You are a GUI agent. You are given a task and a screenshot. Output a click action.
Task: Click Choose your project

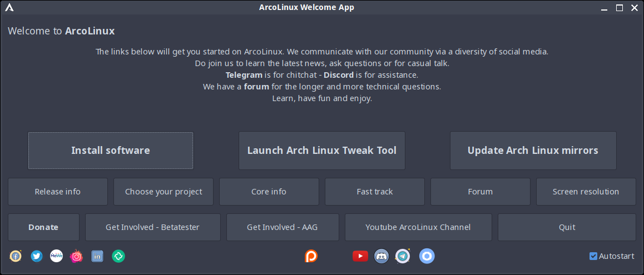coord(164,192)
